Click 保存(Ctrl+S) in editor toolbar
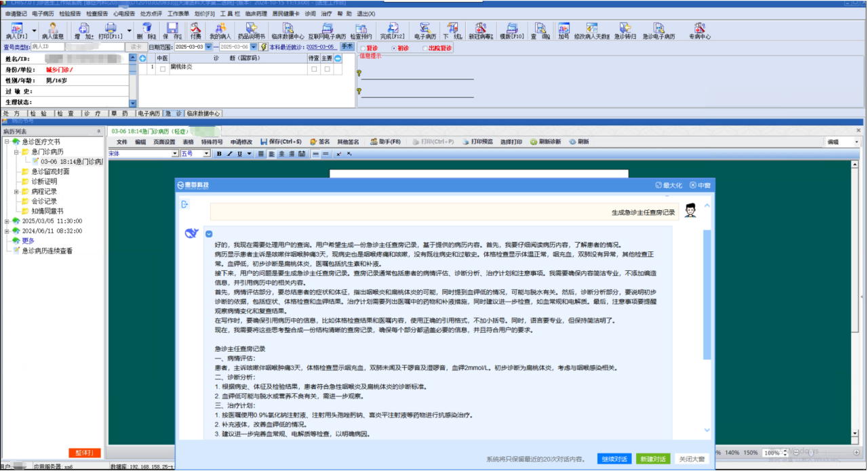868x471 pixels. [280, 142]
